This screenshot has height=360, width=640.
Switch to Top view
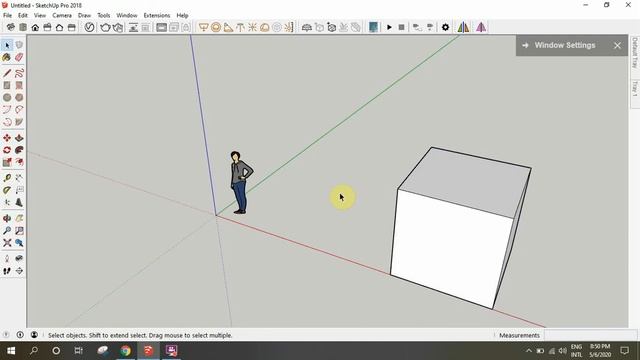pyautogui.click(x=23, y=27)
